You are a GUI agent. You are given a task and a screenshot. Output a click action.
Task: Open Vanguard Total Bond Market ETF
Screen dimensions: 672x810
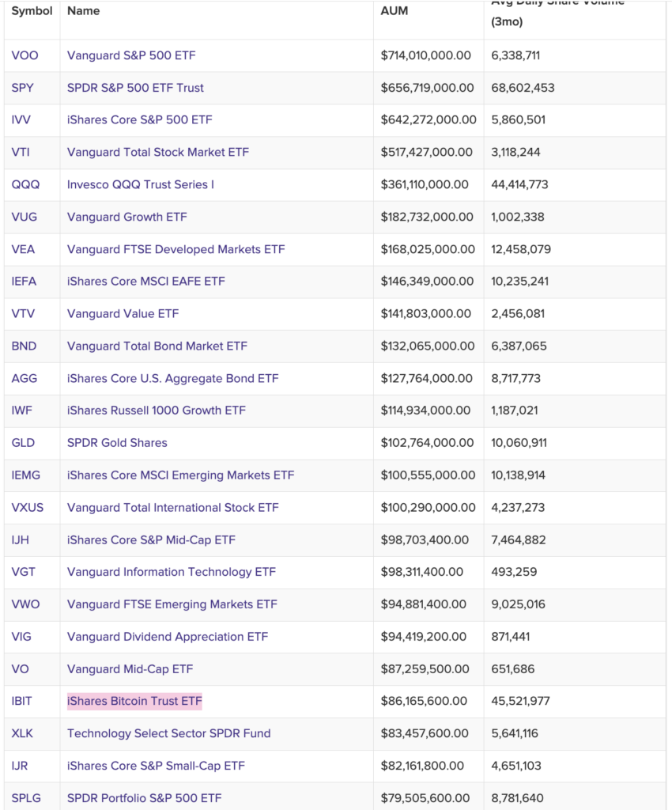pos(157,346)
